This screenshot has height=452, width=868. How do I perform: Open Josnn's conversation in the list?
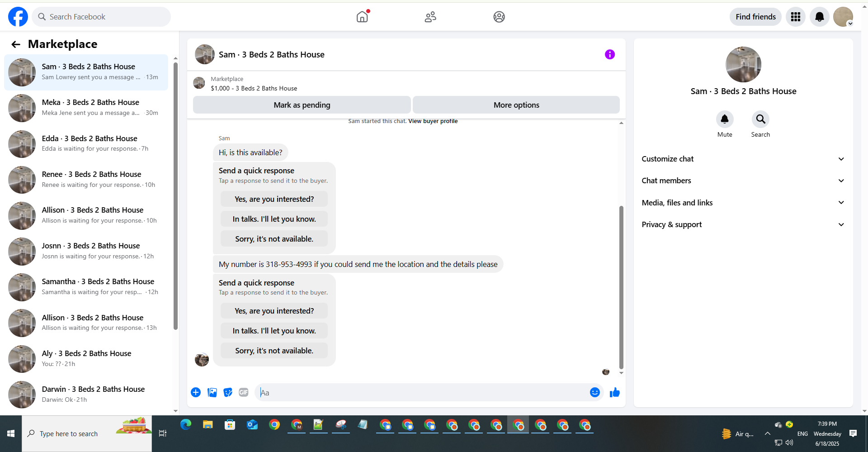pyautogui.click(x=86, y=251)
